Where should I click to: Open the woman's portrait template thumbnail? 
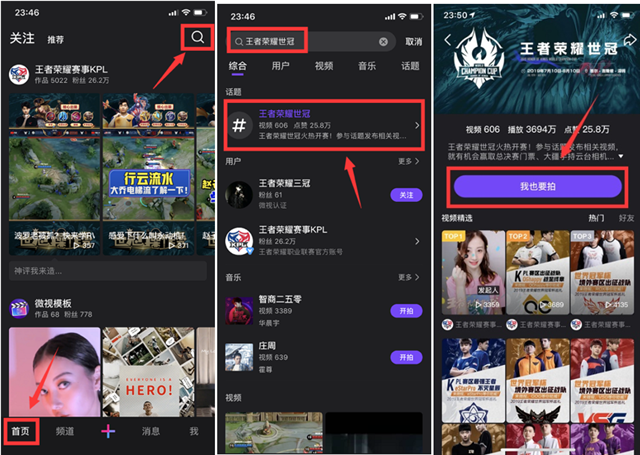(54, 372)
